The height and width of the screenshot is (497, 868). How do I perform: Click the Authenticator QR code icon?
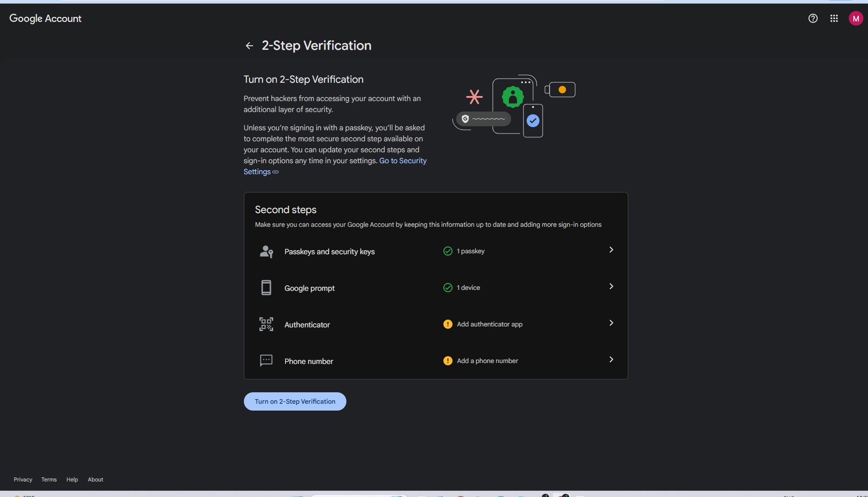tap(266, 324)
